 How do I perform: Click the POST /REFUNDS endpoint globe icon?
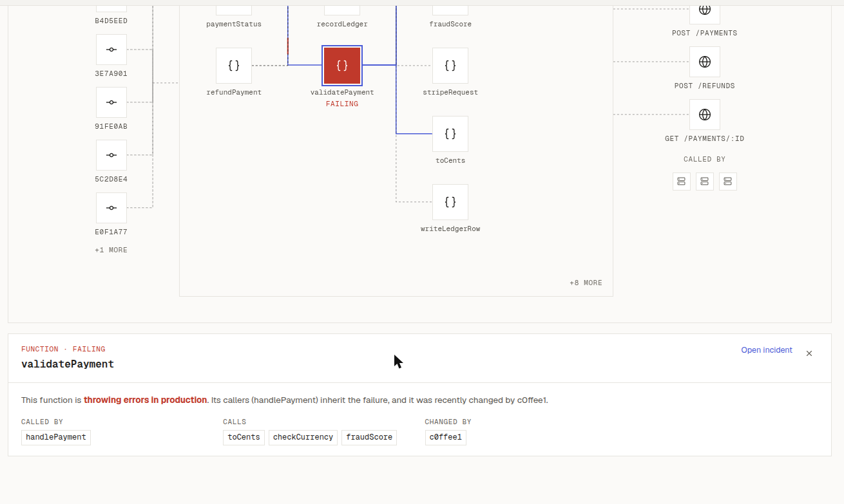tap(705, 62)
